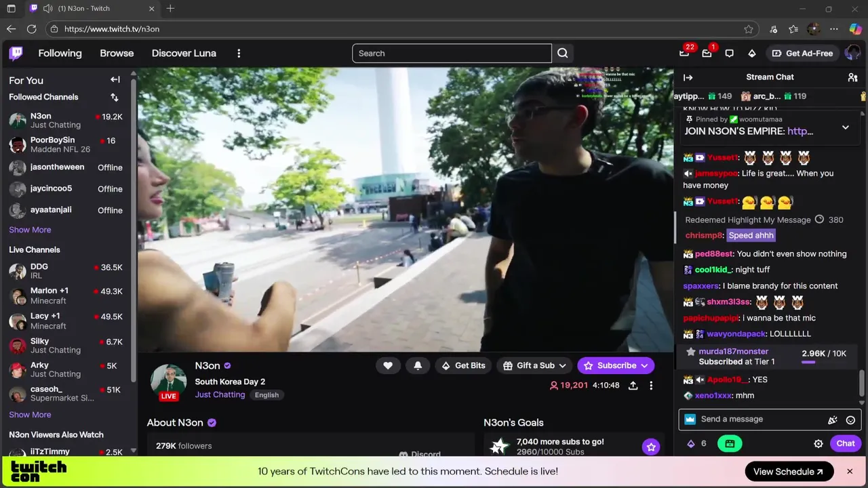Open the three-dot more menu beside Discover Luna
Screen dimensions: 868x488
tap(239, 53)
